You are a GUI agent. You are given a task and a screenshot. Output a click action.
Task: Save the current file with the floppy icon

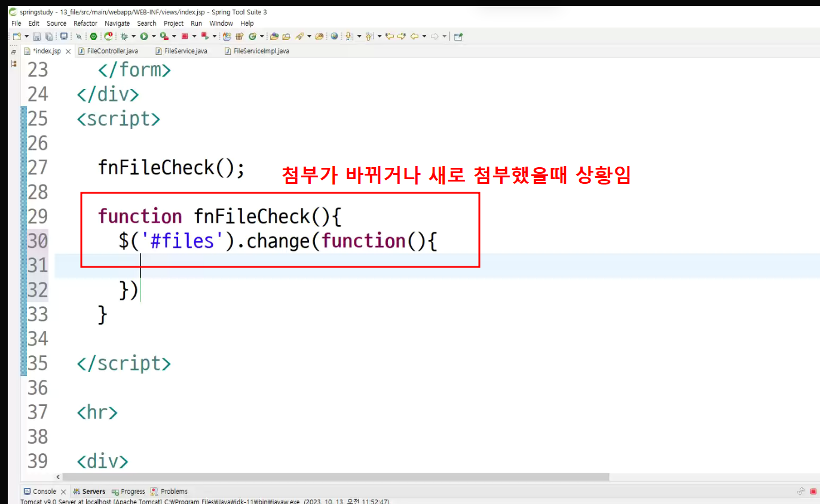(36, 36)
